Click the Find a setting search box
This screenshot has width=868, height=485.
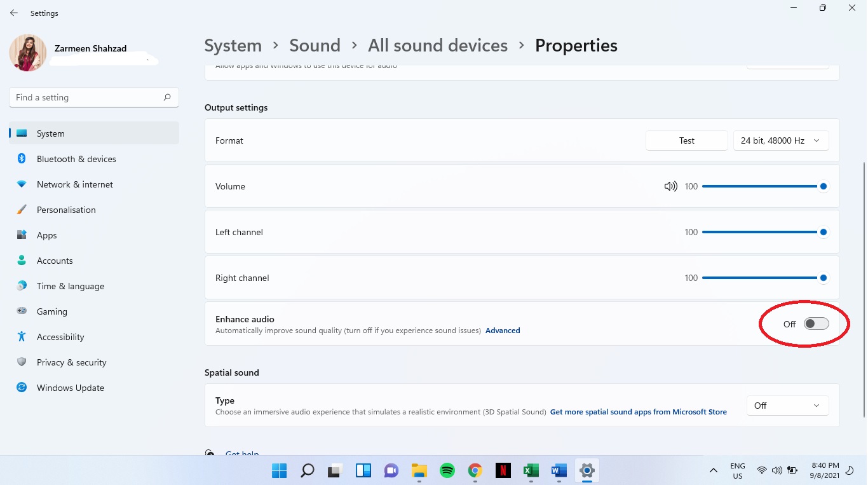[x=93, y=97]
